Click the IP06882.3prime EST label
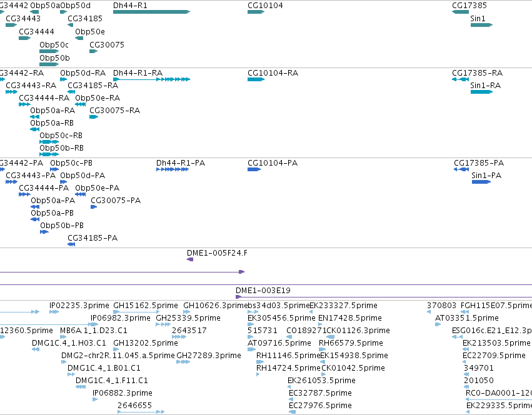The height and width of the screenshot is (415, 532). [123, 393]
